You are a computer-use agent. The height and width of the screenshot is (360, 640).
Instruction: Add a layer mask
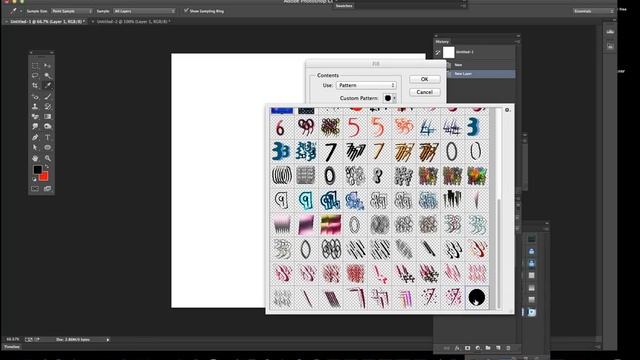coord(467,348)
